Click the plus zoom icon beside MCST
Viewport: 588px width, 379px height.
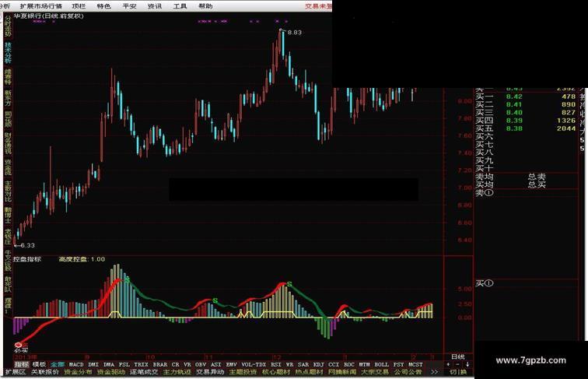449,364
